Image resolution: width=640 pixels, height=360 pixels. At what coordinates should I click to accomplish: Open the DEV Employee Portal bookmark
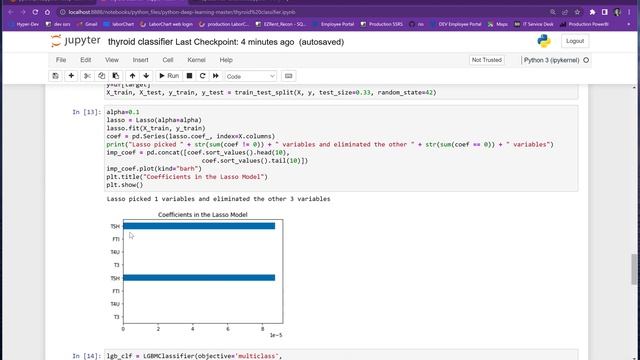pos(456,24)
